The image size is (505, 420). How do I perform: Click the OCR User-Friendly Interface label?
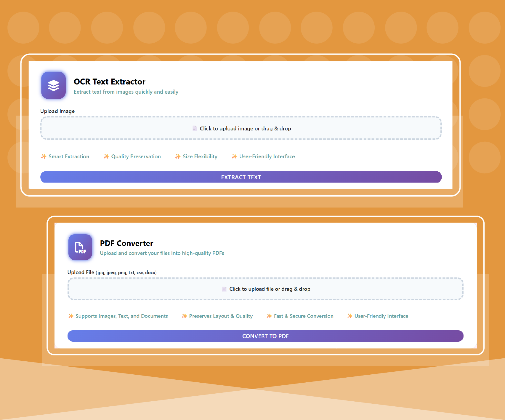pyautogui.click(x=267, y=156)
